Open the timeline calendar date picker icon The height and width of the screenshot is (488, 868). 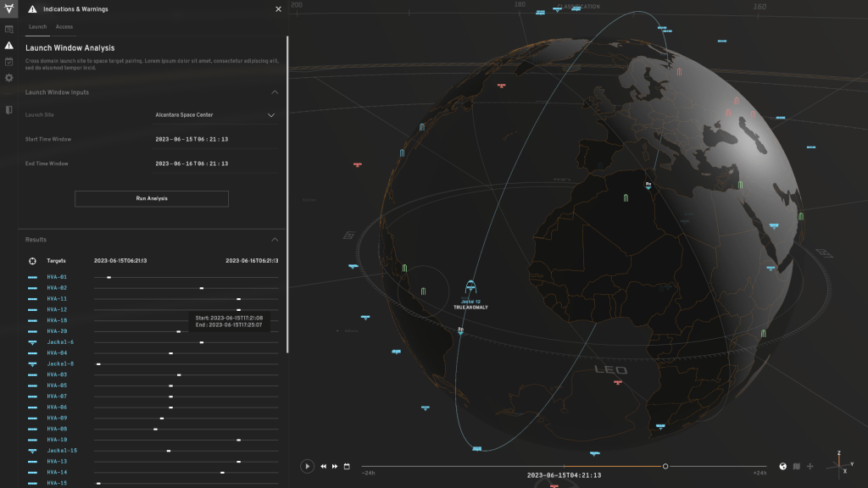tap(347, 466)
